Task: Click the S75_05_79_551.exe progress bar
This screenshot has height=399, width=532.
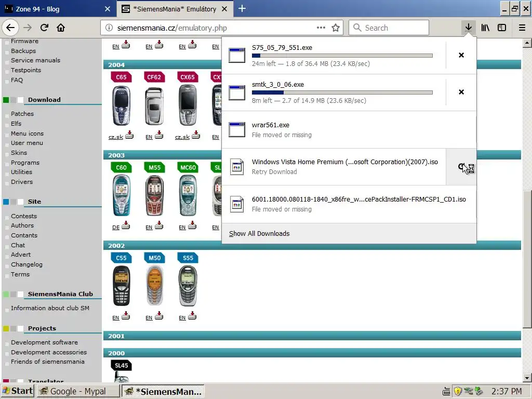Action: [x=342, y=55]
